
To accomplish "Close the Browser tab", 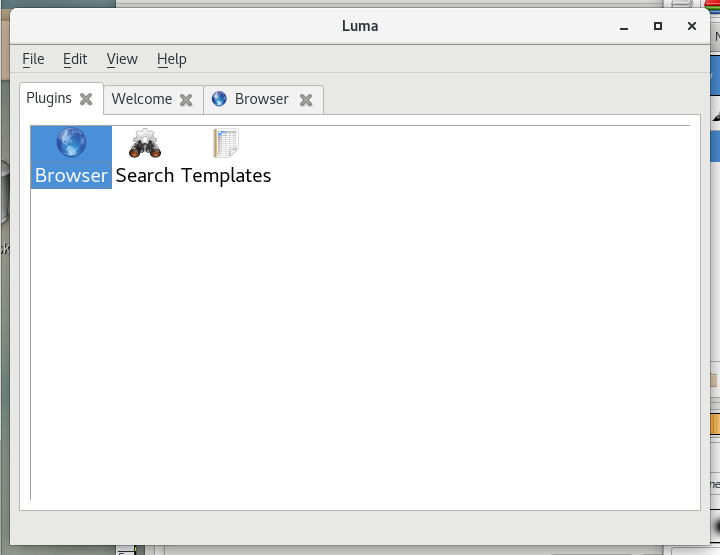I will point(306,100).
